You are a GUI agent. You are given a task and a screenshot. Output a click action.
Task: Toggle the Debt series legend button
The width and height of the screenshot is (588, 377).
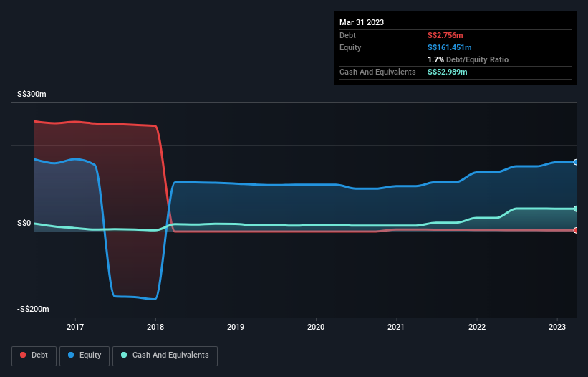pos(34,355)
